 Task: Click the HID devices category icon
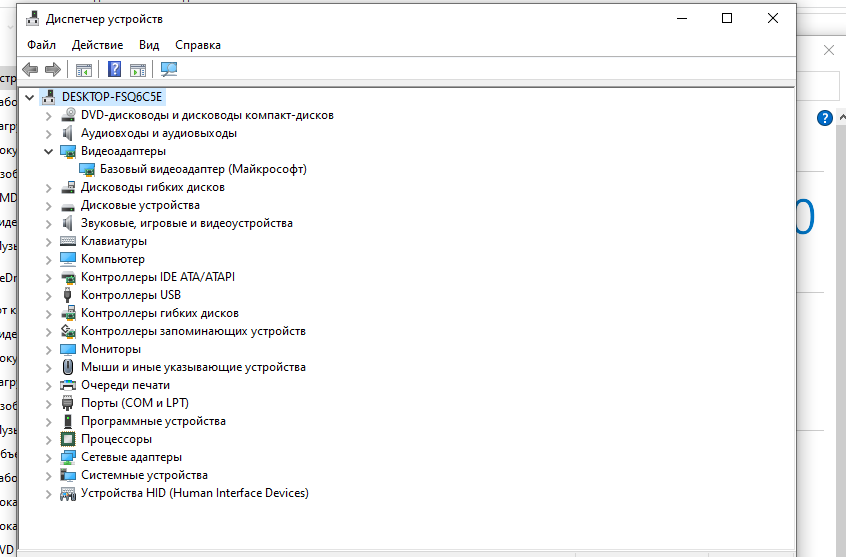click(68, 493)
